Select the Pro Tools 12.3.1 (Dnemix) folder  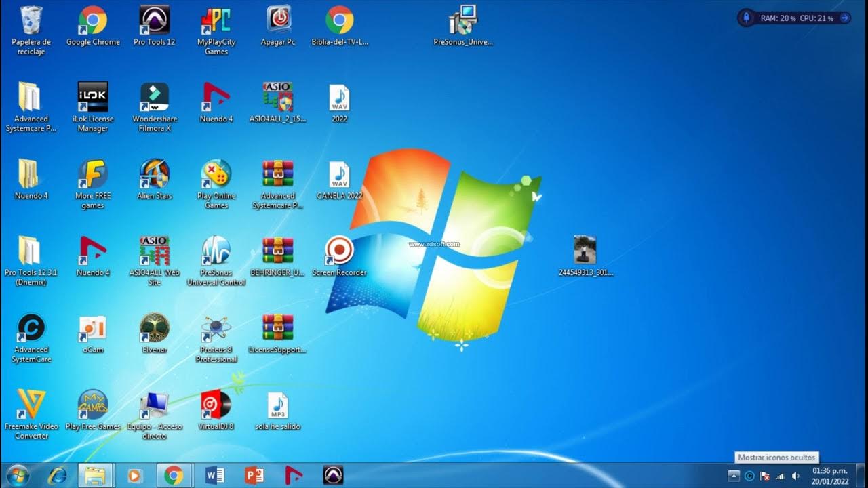pyautogui.click(x=31, y=261)
